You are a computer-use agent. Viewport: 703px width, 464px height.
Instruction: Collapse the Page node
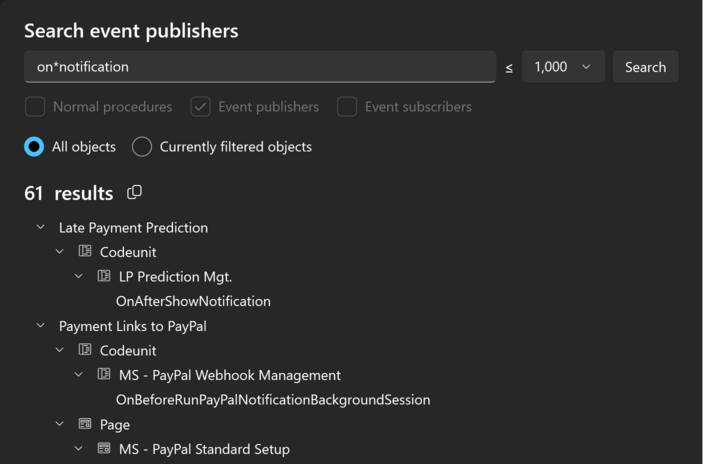click(x=60, y=424)
